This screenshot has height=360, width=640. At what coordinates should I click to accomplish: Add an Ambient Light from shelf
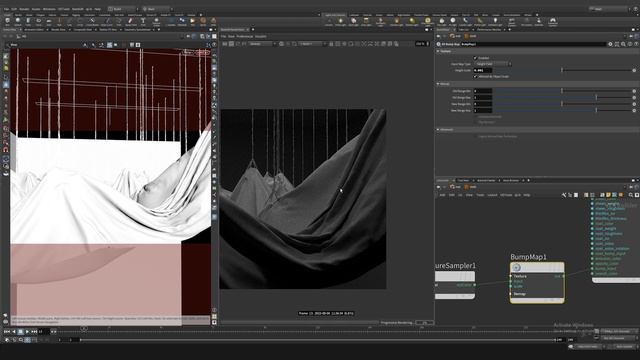(x=495, y=22)
